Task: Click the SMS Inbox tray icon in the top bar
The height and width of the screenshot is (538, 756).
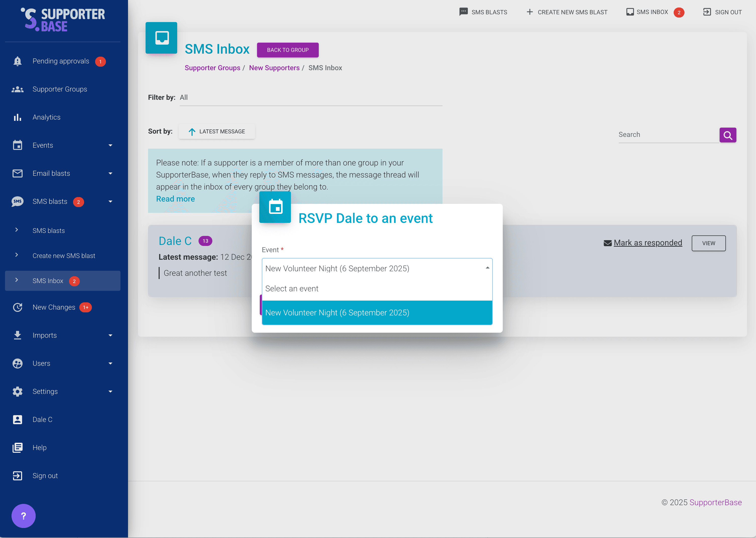Action: (x=630, y=12)
